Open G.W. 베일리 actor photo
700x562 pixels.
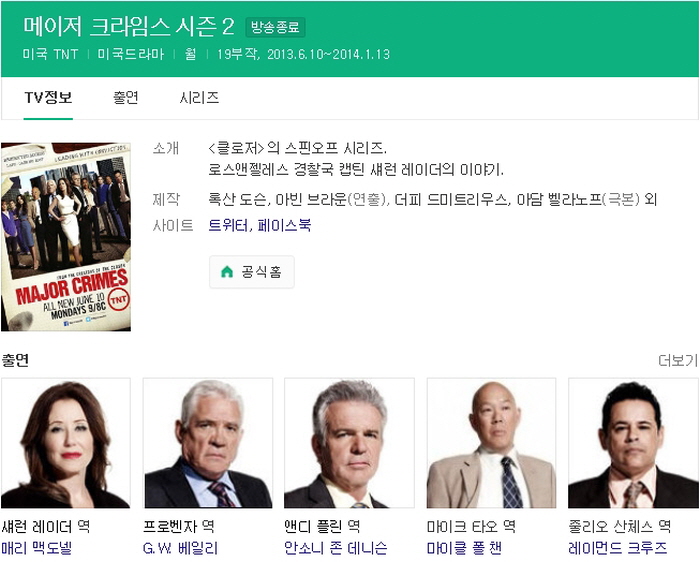pos(208,443)
